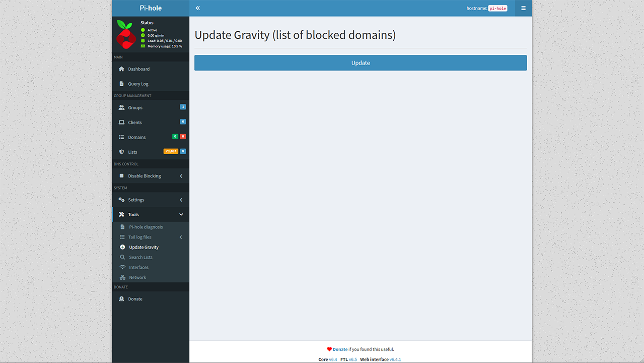The height and width of the screenshot is (363, 644).
Task: Expand the Disable Blocking submenu
Action: (x=181, y=176)
